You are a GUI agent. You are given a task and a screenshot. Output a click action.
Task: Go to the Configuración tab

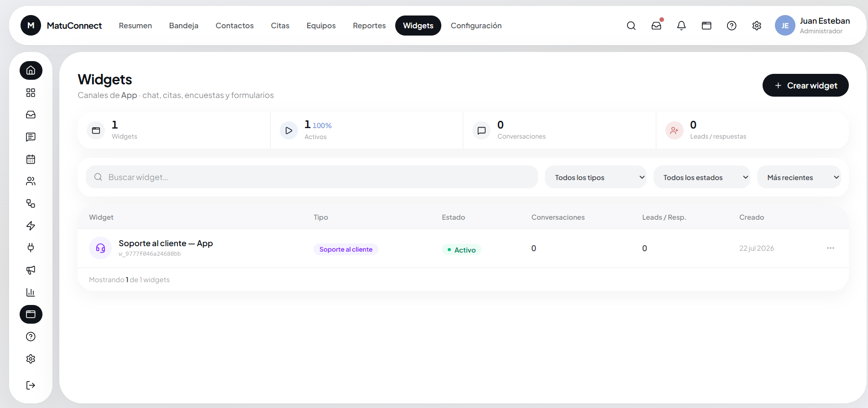click(476, 26)
